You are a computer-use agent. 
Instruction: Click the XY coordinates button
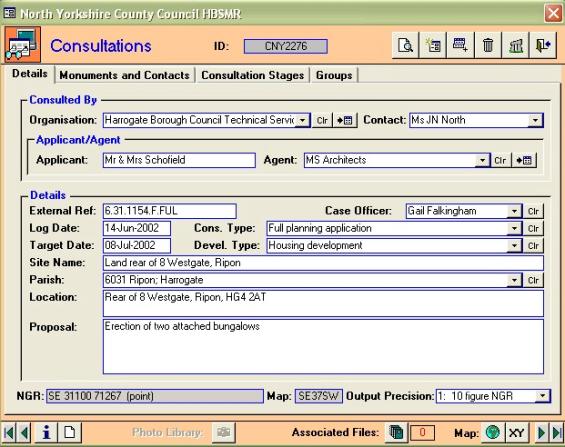coord(516,432)
